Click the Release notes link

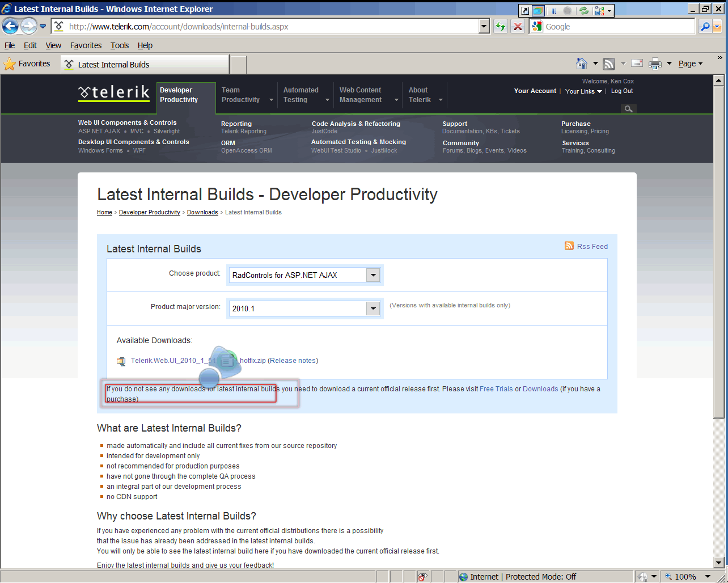(x=294, y=361)
